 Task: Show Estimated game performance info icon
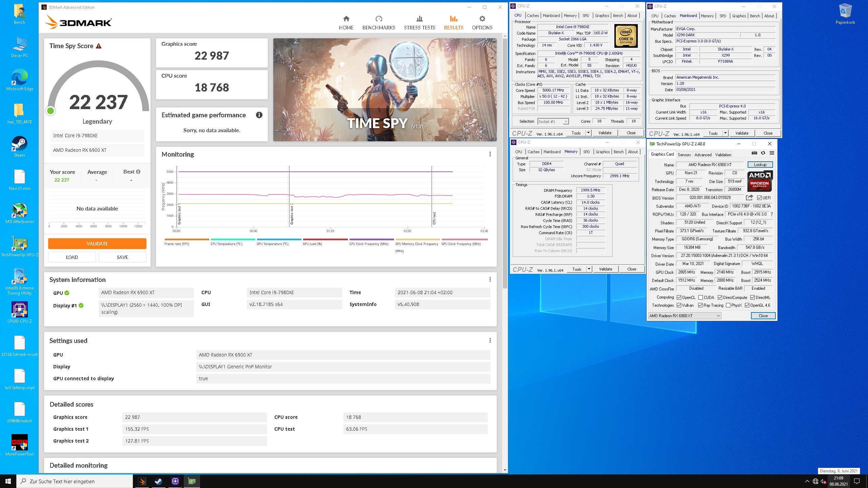point(259,115)
